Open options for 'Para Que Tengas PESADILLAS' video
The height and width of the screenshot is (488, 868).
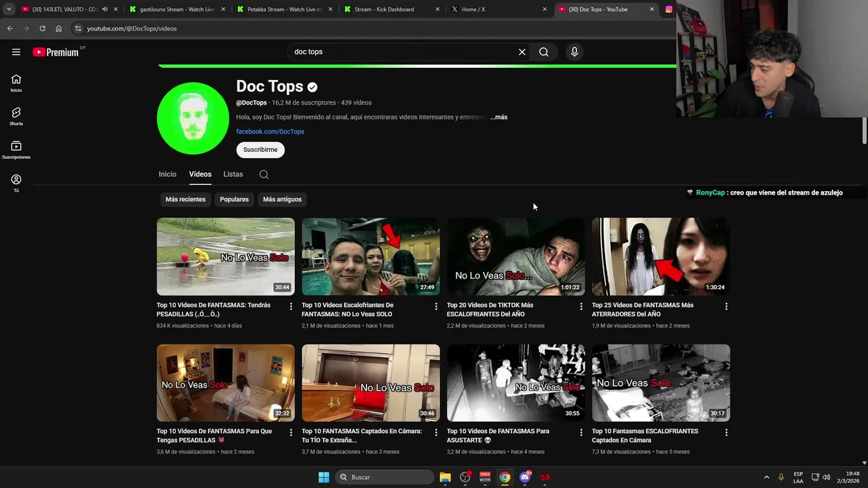point(291,432)
